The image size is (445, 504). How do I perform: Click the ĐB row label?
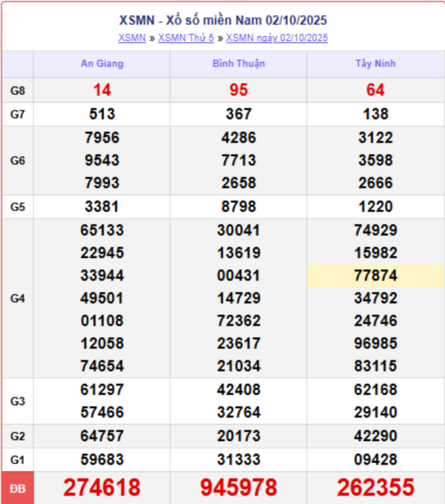(x=18, y=488)
